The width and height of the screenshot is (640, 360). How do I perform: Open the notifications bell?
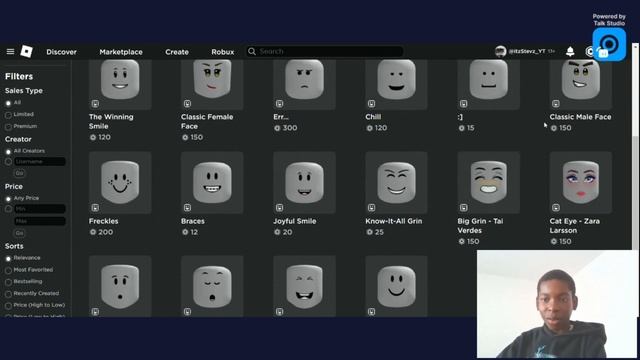click(x=570, y=51)
